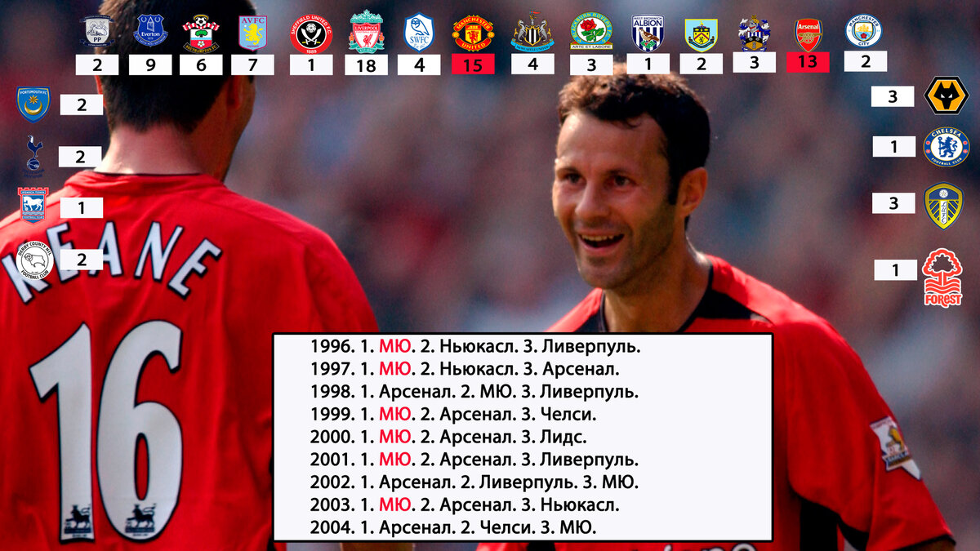Click Newcastle's count box showing 4
This screenshot has height=551, width=980.
pyautogui.click(x=532, y=64)
